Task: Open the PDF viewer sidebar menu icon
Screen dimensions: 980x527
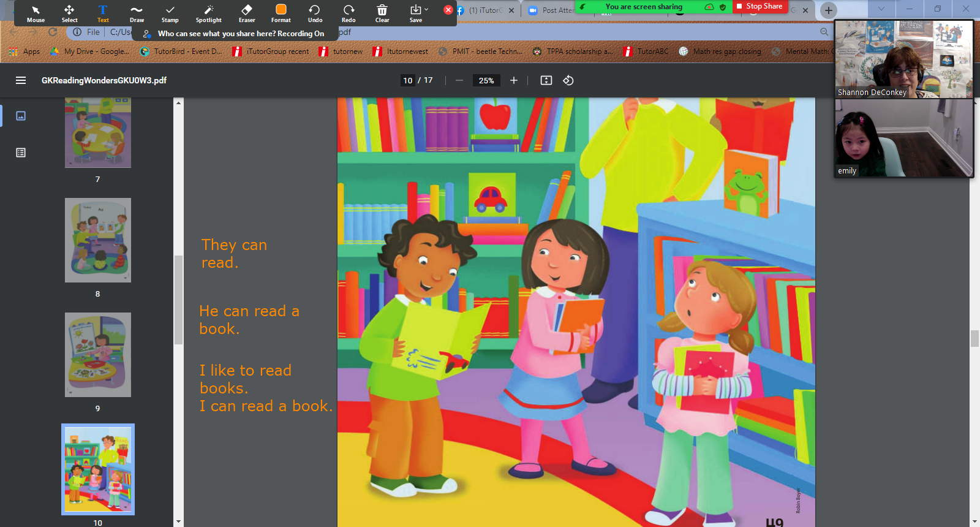Action: (x=21, y=80)
